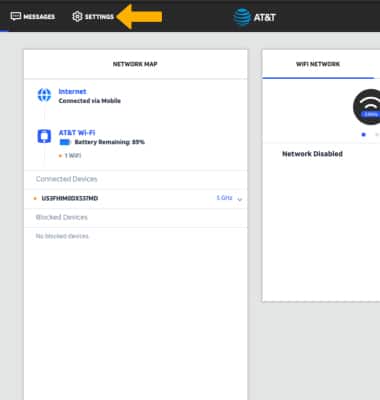The height and width of the screenshot is (400, 380).
Task: Select the first carousel dot indicator
Action: pyautogui.click(x=364, y=135)
